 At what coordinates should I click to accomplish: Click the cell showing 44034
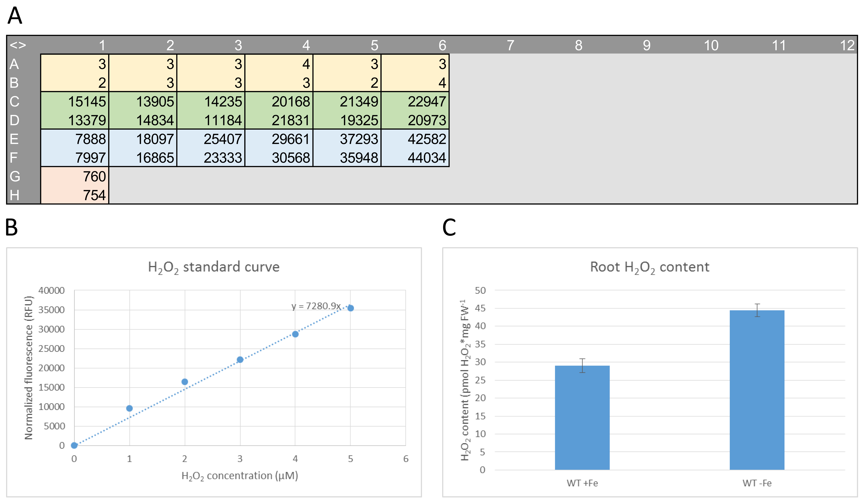(415, 158)
